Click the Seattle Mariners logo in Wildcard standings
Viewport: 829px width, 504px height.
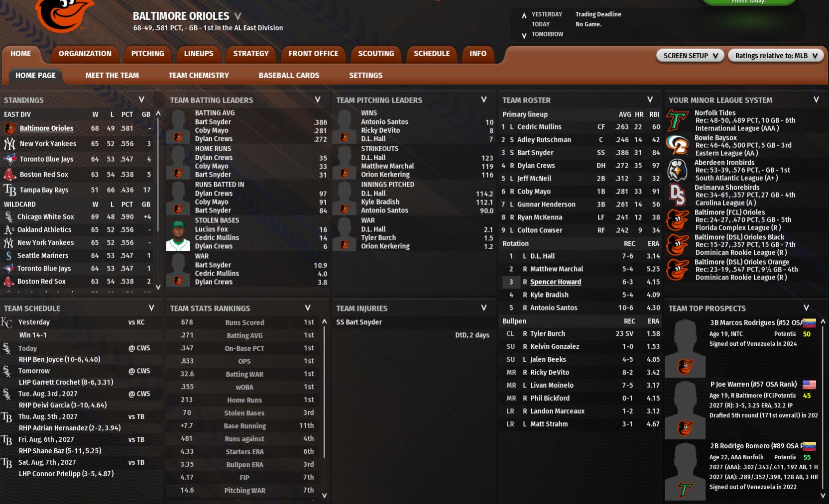click(x=8, y=256)
